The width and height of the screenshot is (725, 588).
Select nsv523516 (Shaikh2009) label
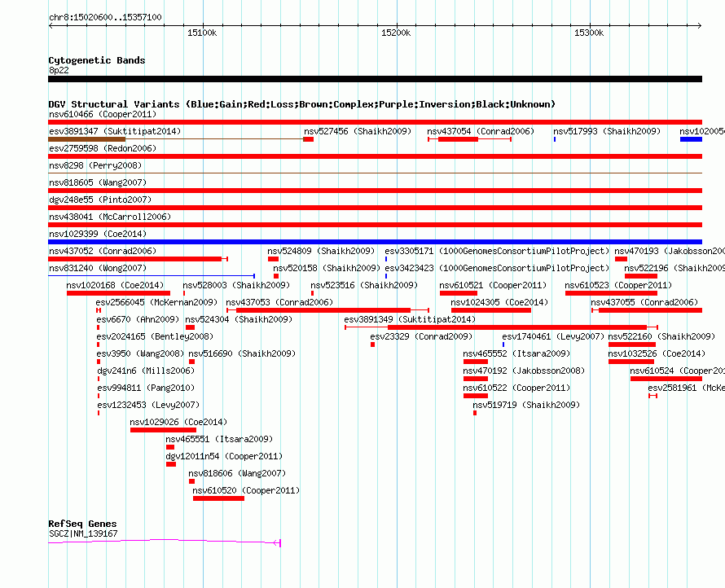[364, 285]
